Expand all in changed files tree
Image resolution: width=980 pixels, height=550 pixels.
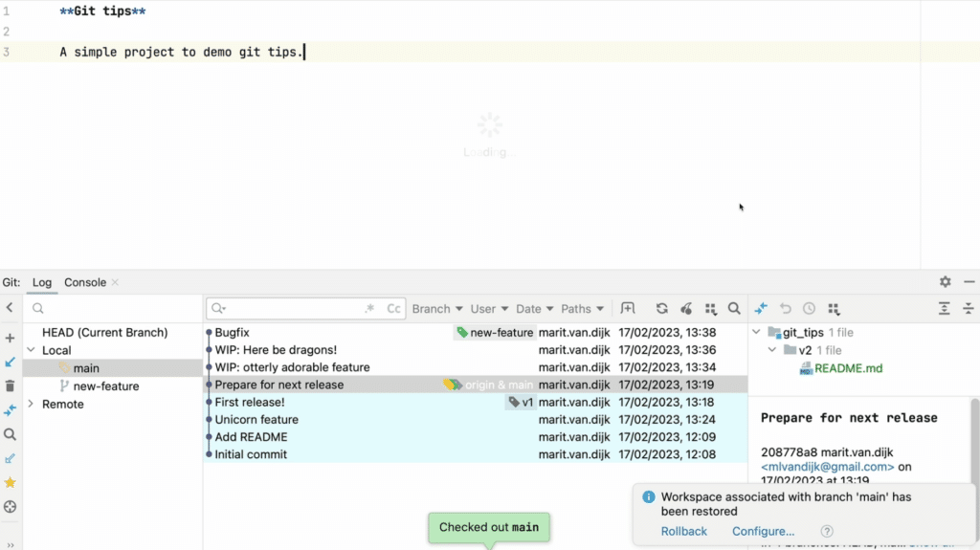coord(944,308)
